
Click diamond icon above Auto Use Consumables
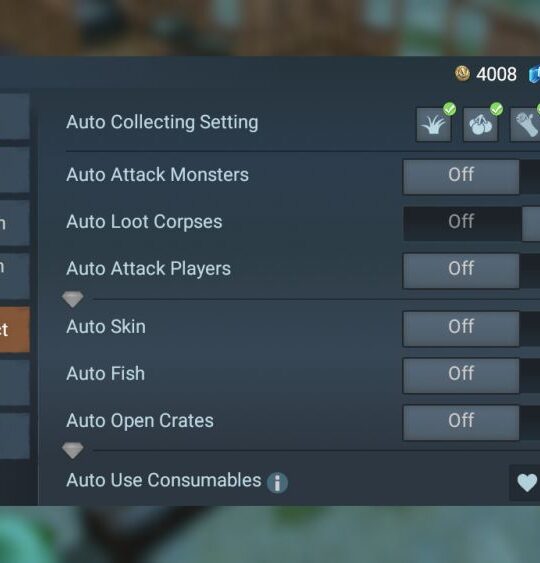click(73, 450)
